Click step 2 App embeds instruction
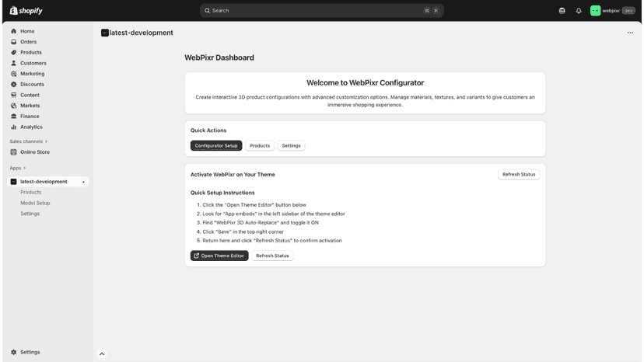 click(274, 214)
